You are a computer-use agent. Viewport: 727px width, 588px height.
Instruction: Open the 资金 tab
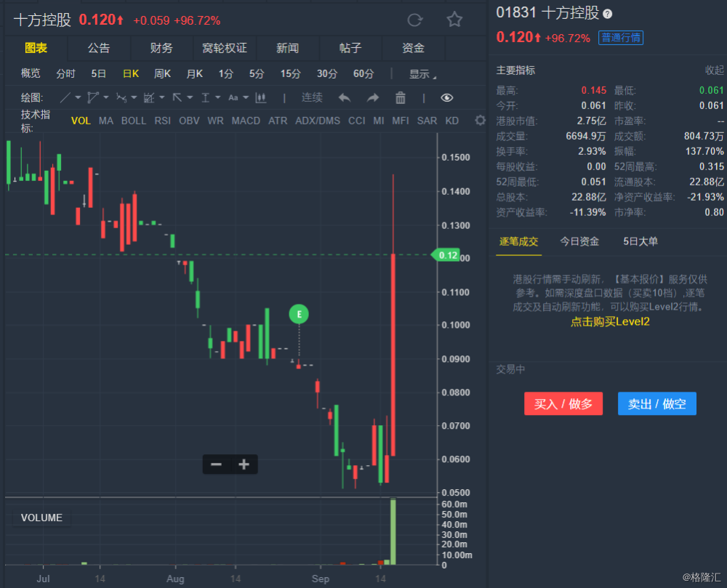pyautogui.click(x=413, y=48)
